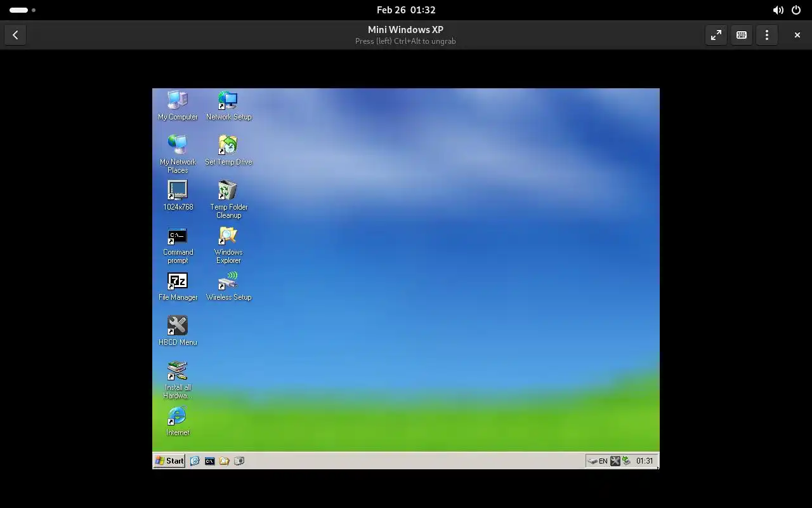Go back with the viewer's back arrow
This screenshot has height=508, width=812.
tap(15, 35)
